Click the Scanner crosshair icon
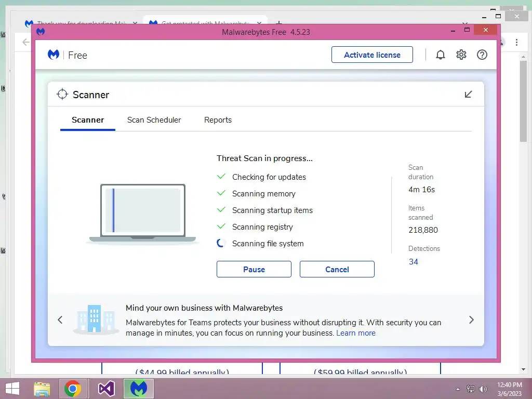 (x=62, y=95)
